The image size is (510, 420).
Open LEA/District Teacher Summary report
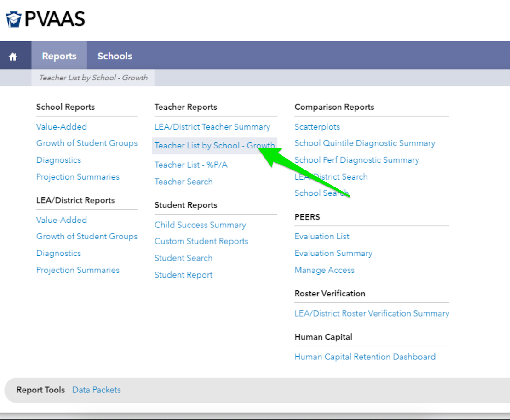pyautogui.click(x=212, y=127)
